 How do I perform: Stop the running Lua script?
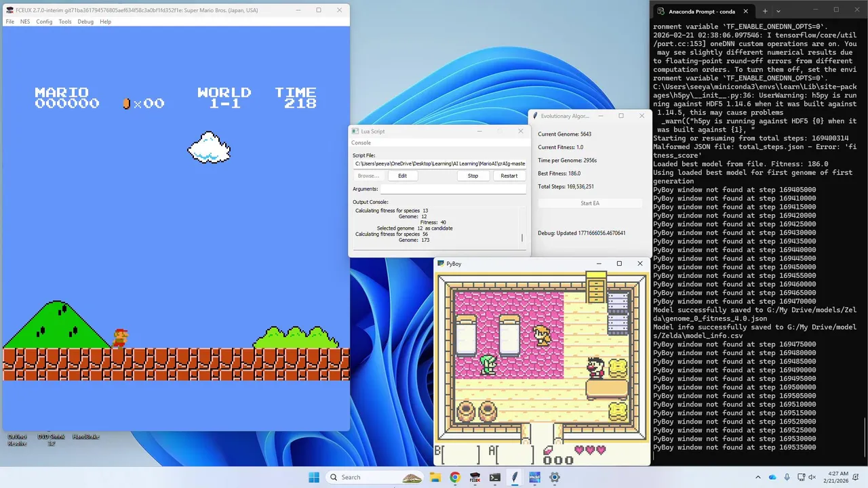pyautogui.click(x=473, y=176)
